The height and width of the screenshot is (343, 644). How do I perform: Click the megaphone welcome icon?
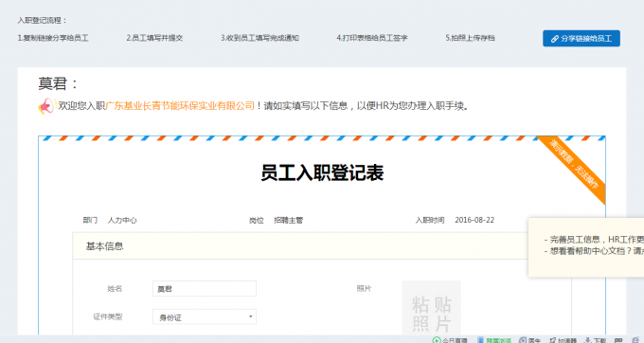(x=46, y=106)
